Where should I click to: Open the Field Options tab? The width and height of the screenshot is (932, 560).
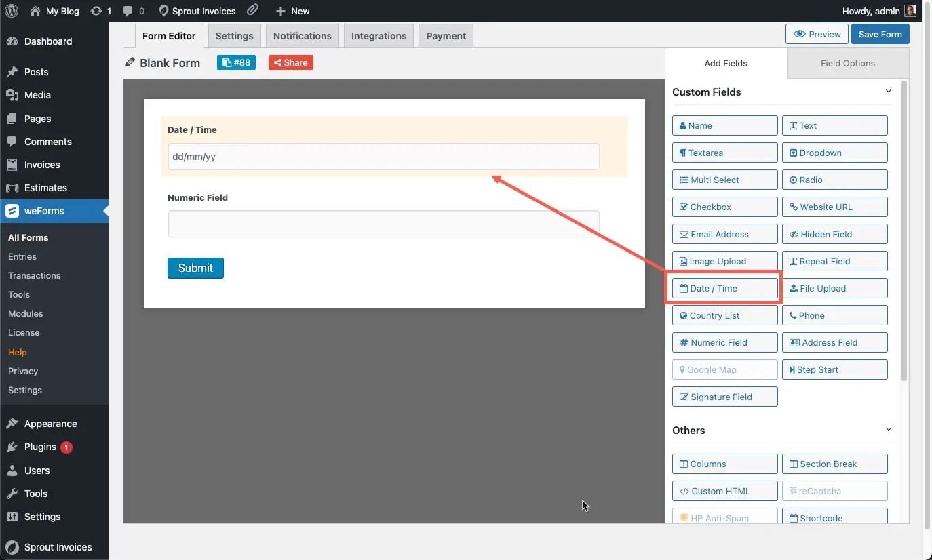coord(847,63)
